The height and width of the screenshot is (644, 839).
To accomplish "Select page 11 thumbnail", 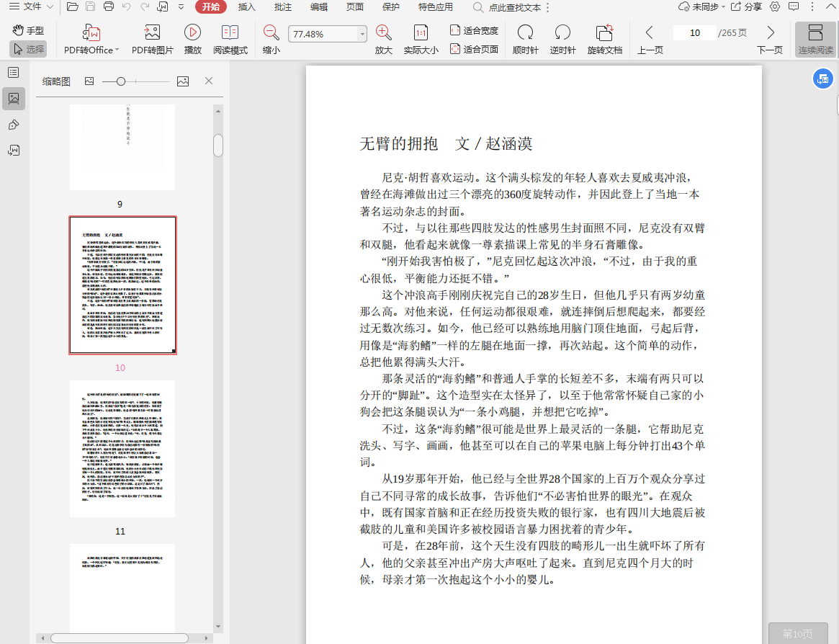I will 122,449.
